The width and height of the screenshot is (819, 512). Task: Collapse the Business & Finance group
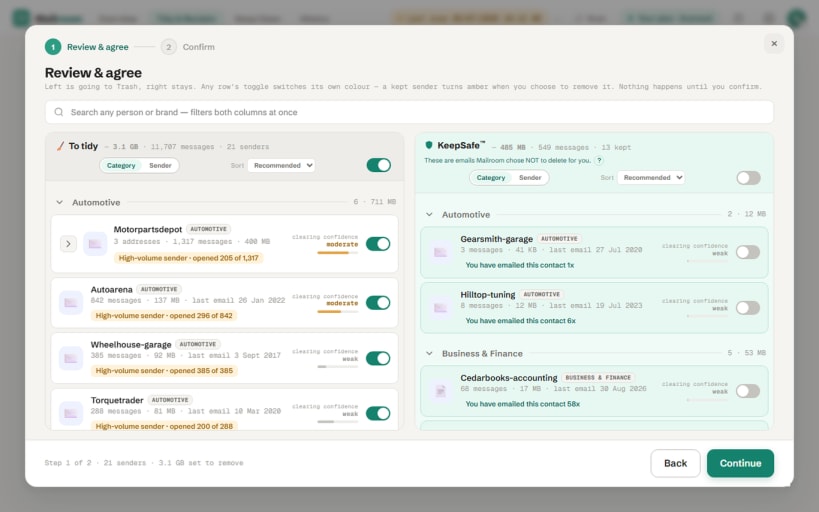pos(429,354)
